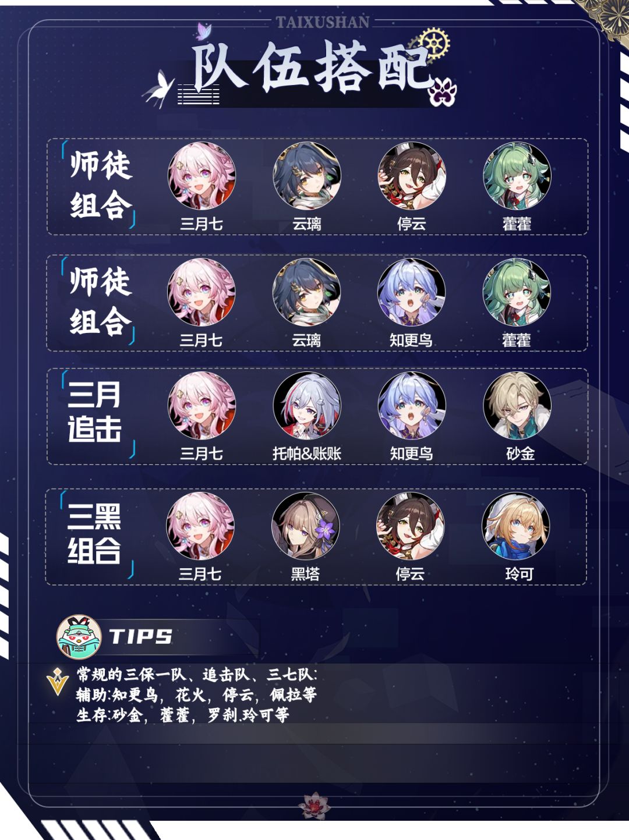Screen dimensions: 629x840
Task: Click 停云 avatar in first 师徒组合 row
Action: [412, 176]
